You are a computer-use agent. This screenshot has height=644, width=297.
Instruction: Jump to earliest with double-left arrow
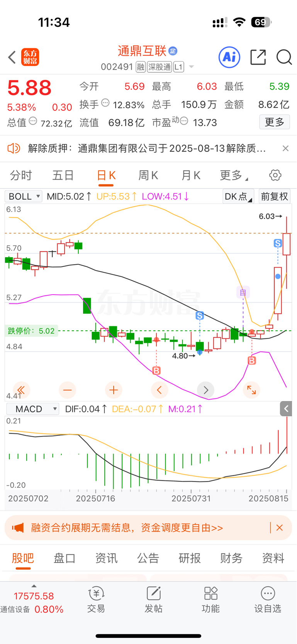(x=21, y=390)
